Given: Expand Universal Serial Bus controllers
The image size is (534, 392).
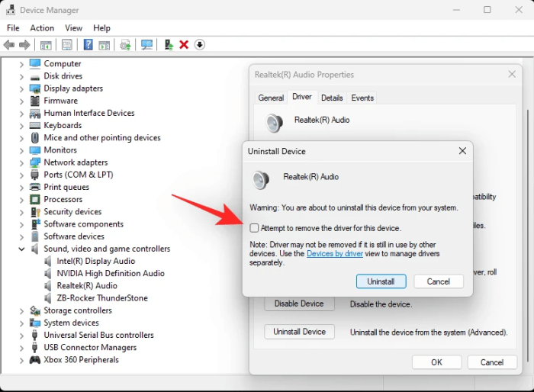Looking at the screenshot, I should pos(21,336).
